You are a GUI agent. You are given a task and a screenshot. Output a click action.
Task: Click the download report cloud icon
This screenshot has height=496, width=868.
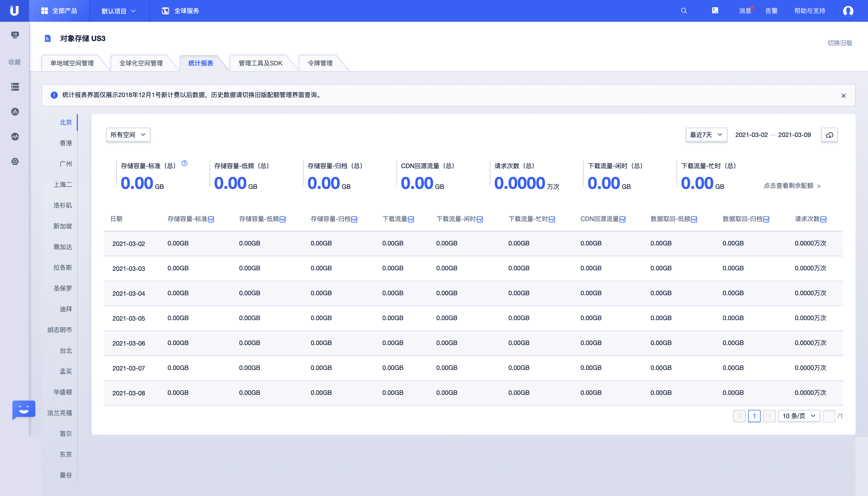click(x=830, y=135)
